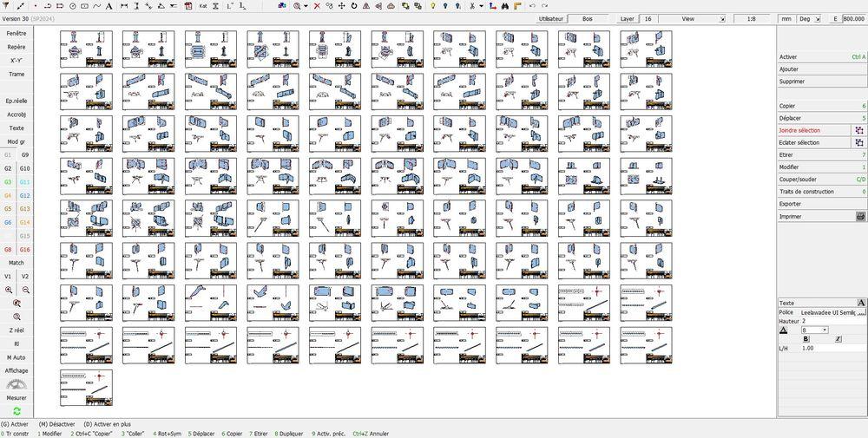868x438 pixels.
Task: Click the red X delete icon
Action: coord(317,5)
